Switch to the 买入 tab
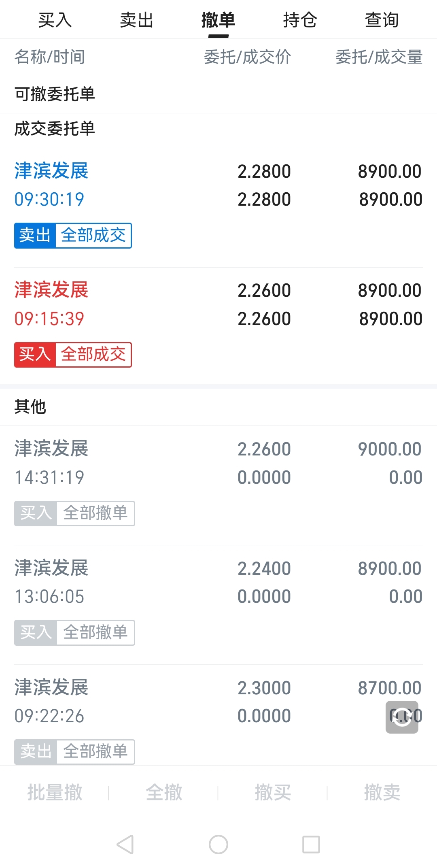 tap(55, 20)
